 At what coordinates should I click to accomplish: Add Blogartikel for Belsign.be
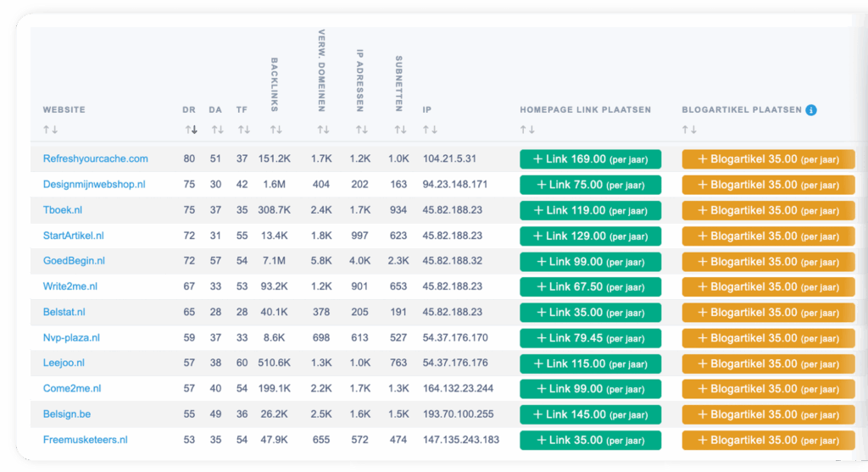click(768, 414)
